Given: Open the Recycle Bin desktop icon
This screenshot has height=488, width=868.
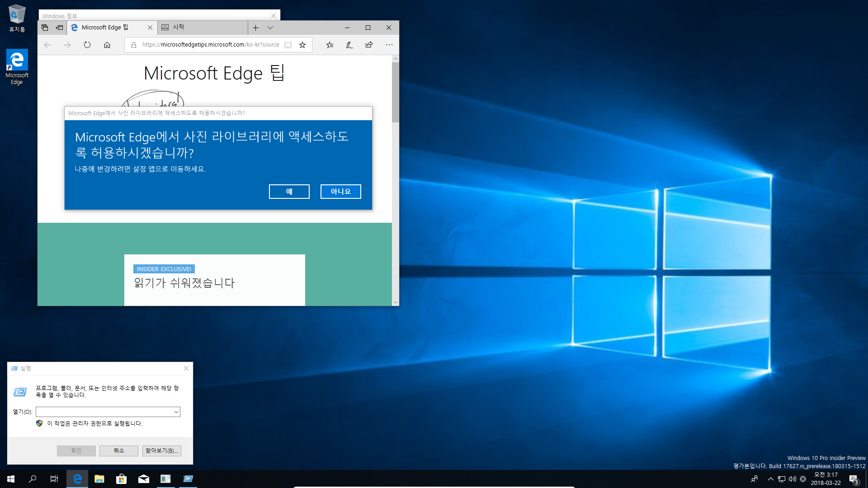Looking at the screenshot, I should tap(17, 18).
